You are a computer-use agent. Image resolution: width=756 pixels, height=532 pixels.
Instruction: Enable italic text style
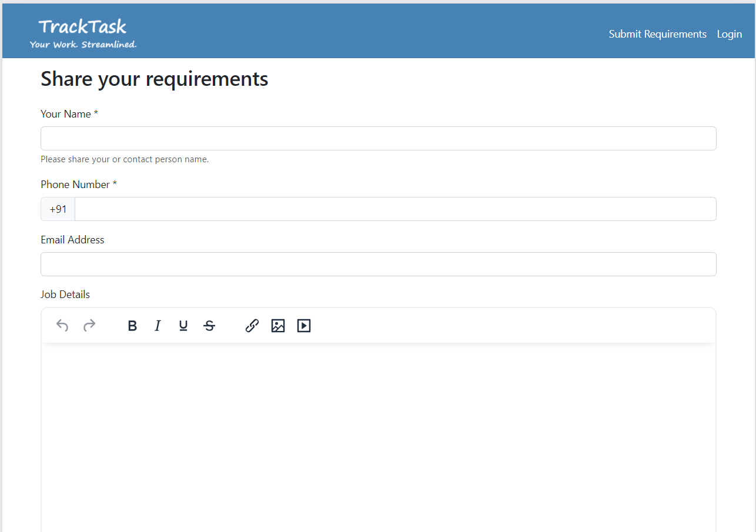point(158,326)
